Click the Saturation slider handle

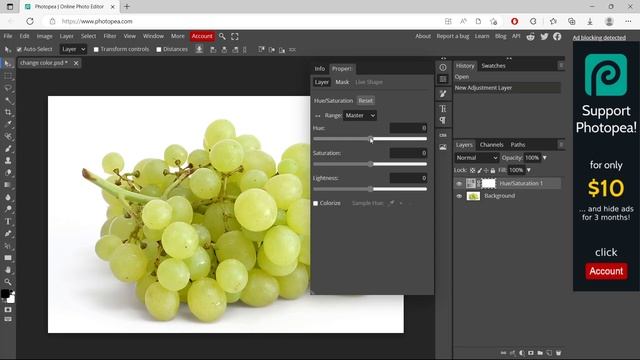point(370,164)
